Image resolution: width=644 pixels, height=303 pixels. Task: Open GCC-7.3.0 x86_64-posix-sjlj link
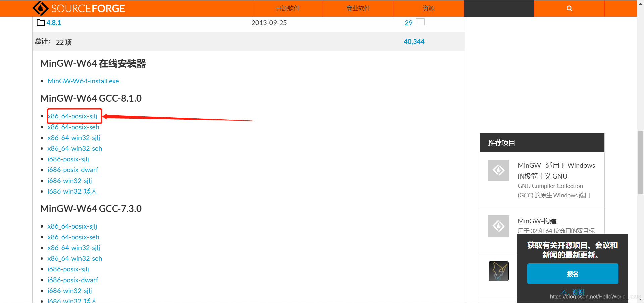click(72, 226)
